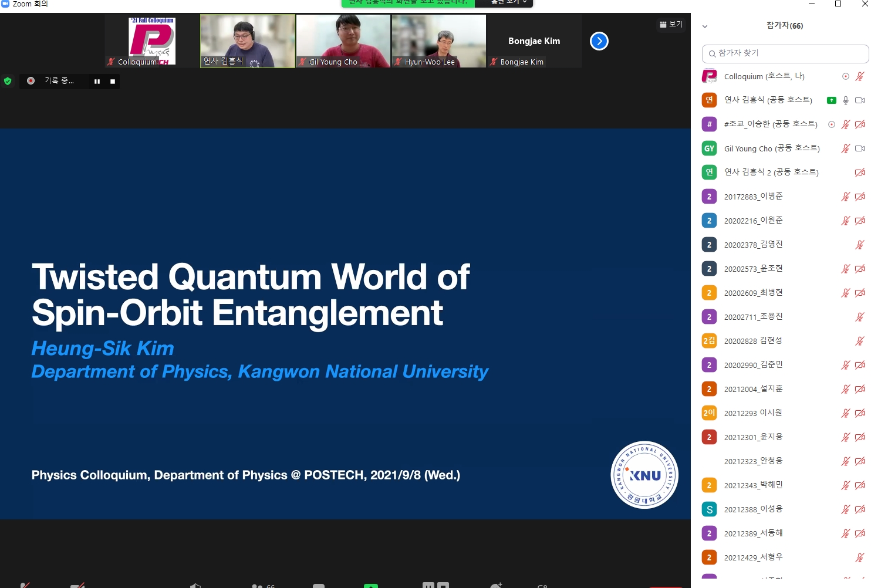Toggle Gil Young Cho's camera icon
The image size is (871, 588).
point(860,148)
